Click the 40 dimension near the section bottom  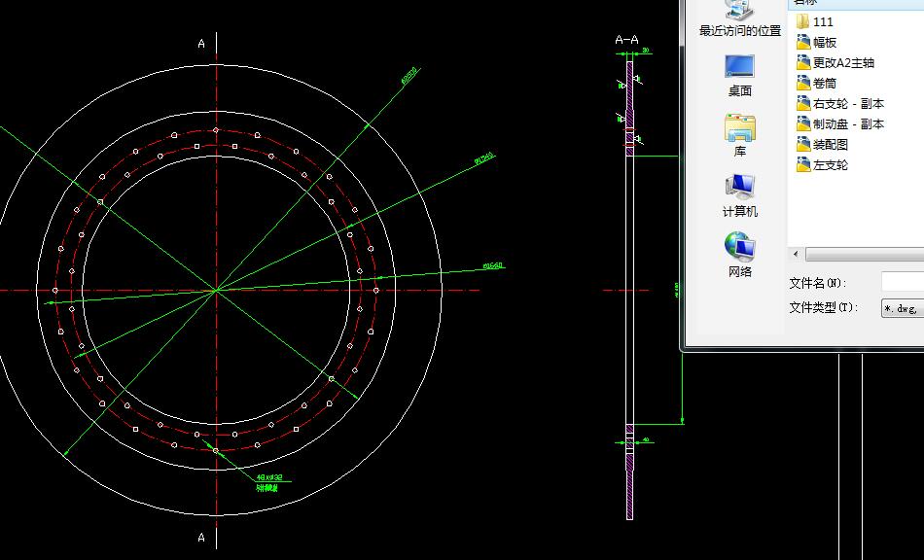click(646, 439)
